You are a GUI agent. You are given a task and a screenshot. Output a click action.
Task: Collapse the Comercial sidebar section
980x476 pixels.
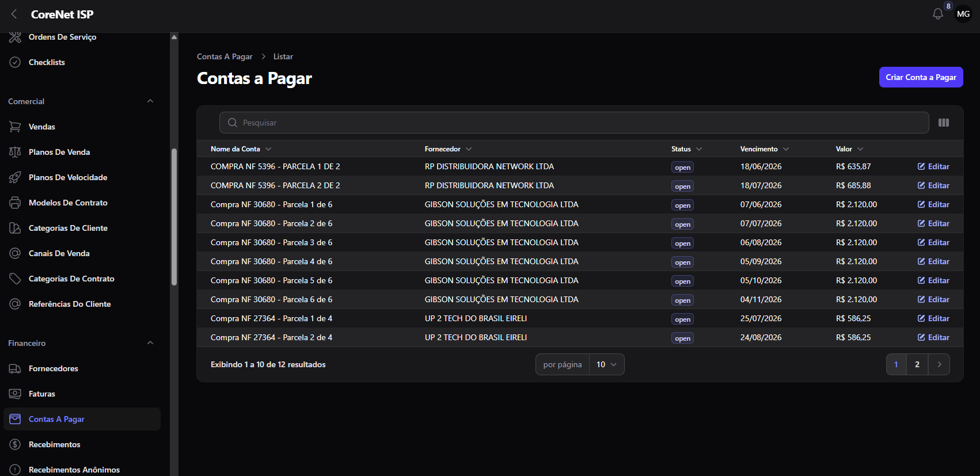click(x=150, y=101)
